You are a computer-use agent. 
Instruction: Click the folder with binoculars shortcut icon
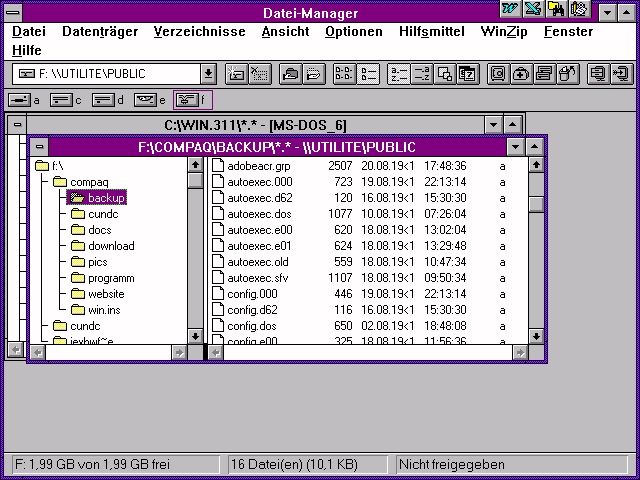coord(556,9)
